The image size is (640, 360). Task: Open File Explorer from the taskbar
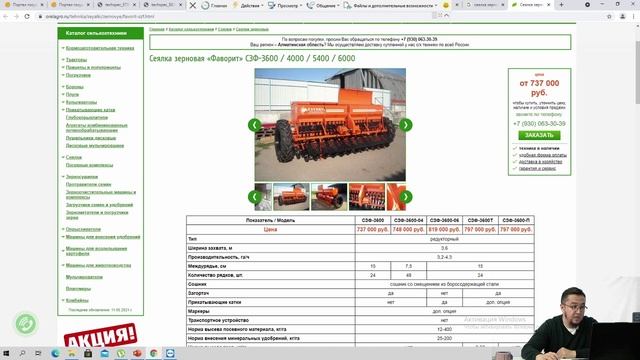pos(71,353)
